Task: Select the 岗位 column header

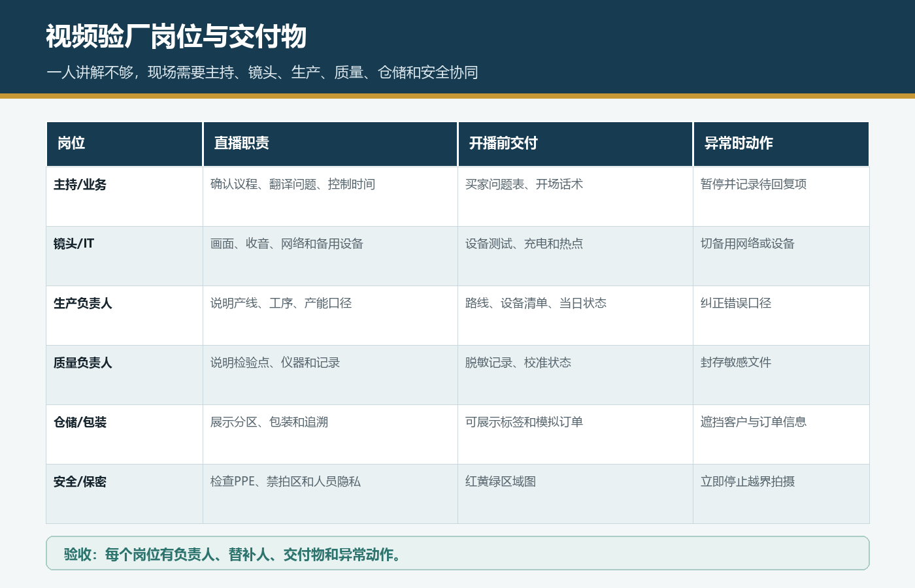Action: [124, 144]
